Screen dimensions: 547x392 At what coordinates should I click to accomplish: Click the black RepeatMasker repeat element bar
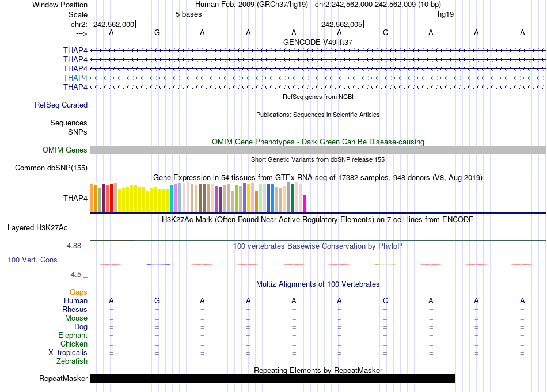tap(272, 378)
